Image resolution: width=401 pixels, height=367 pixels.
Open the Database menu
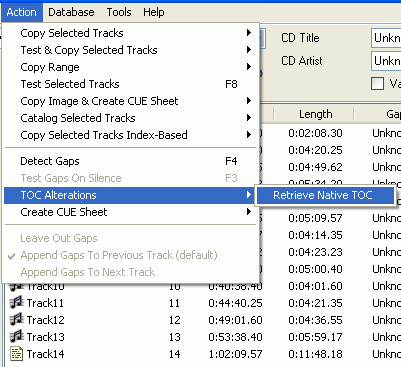(x=71, y=12)
